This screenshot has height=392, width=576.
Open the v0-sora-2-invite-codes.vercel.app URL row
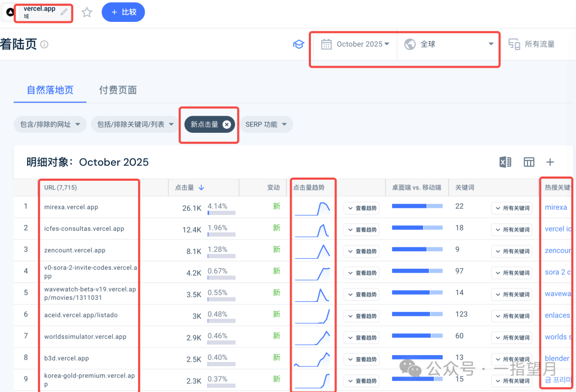click(x=91, y=272)
